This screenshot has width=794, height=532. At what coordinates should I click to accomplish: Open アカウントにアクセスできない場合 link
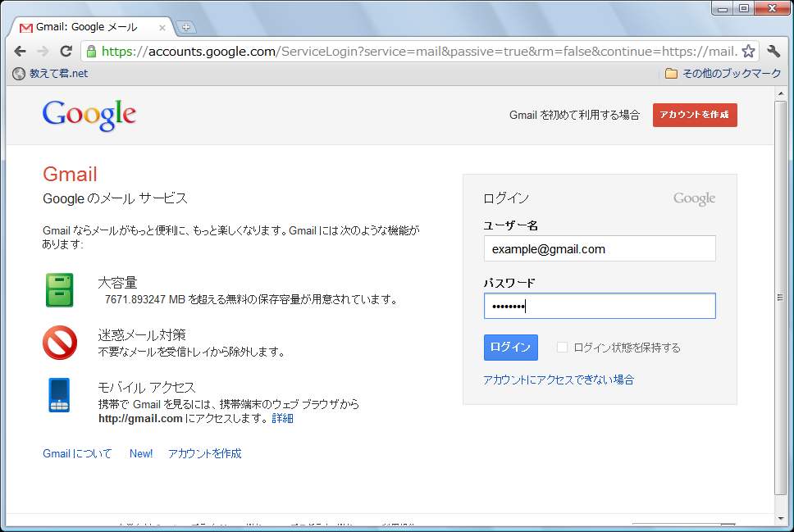[559, 380]
